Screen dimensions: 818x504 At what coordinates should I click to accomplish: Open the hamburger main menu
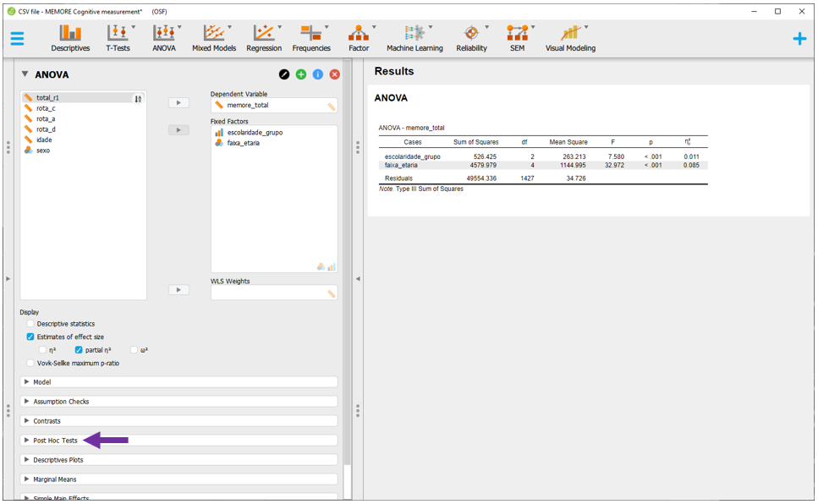click(x=17, y=39)
